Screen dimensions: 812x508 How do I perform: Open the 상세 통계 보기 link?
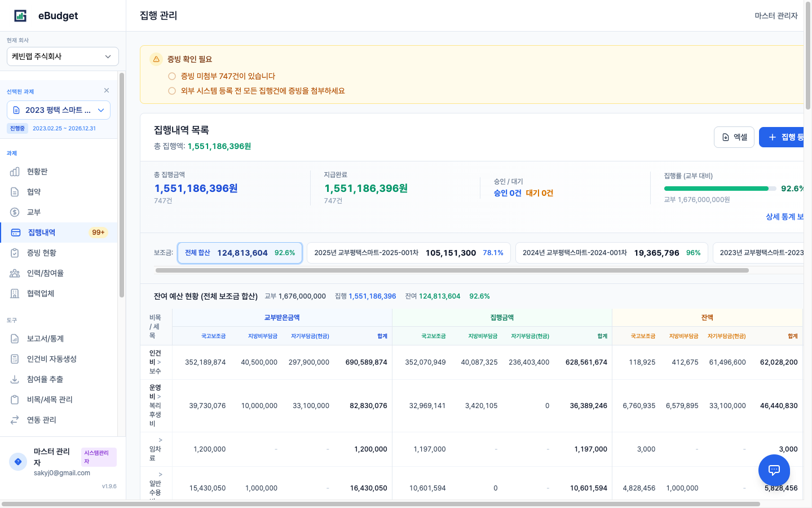(x=784, y=217)
